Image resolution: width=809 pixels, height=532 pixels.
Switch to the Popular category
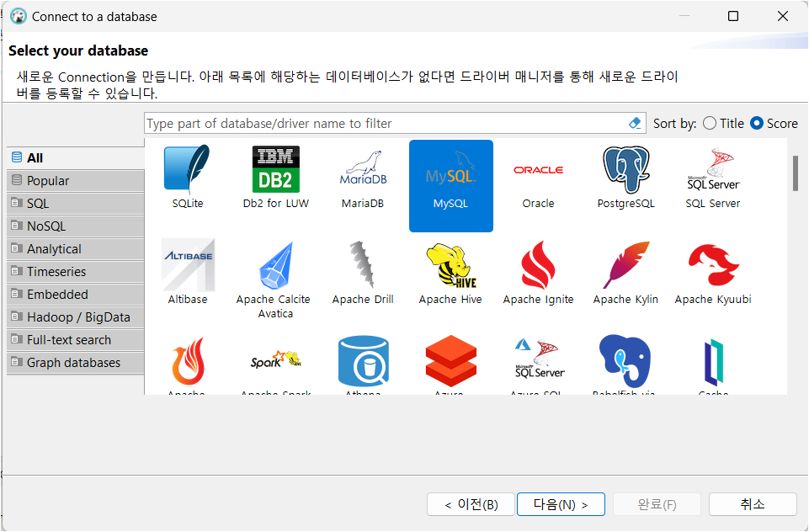pos(75,181)
